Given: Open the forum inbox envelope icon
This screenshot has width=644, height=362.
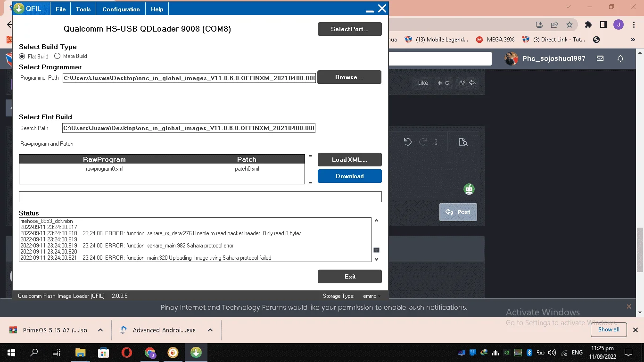Looking at the screenshot, I should [x=600, y=58].
